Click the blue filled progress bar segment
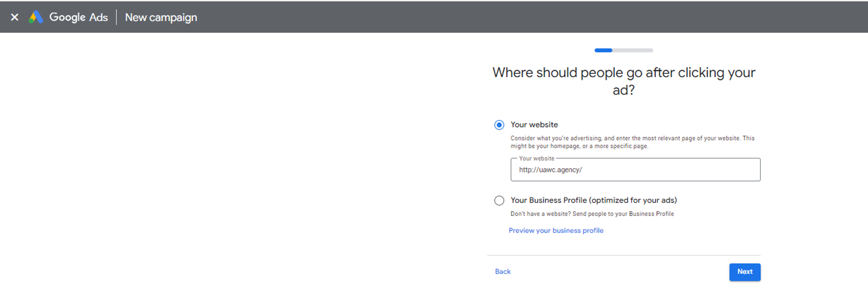The height and width of the screenshot is (303, 868). point(603,50)
